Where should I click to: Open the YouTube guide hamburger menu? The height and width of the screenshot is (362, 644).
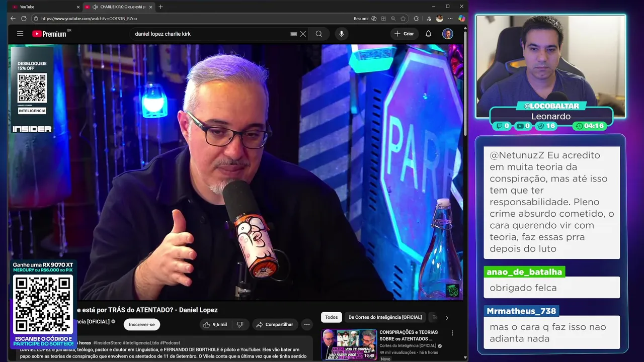coord(20,34)
